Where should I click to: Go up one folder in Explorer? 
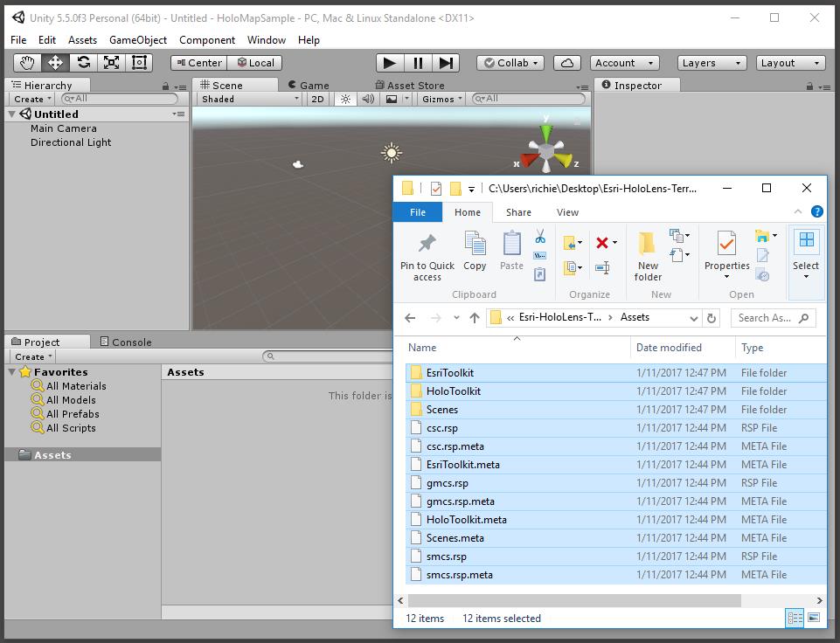click(x=474, y=318)
